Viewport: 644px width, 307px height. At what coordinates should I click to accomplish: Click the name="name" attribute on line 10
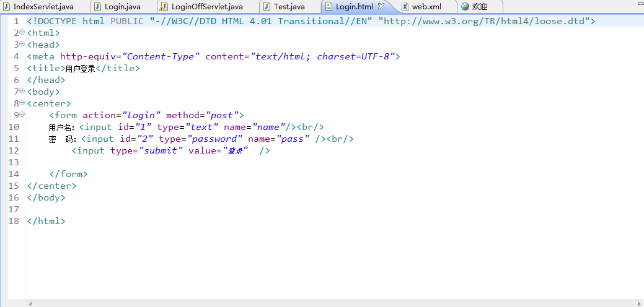tap(255, 128)
